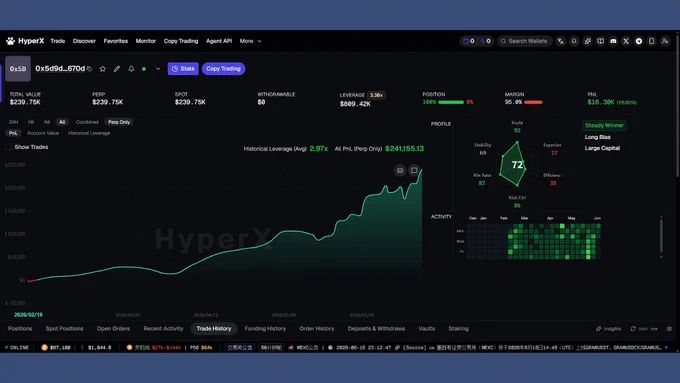
Task: Open the Favorites menu item
Action: coord(116,41)
